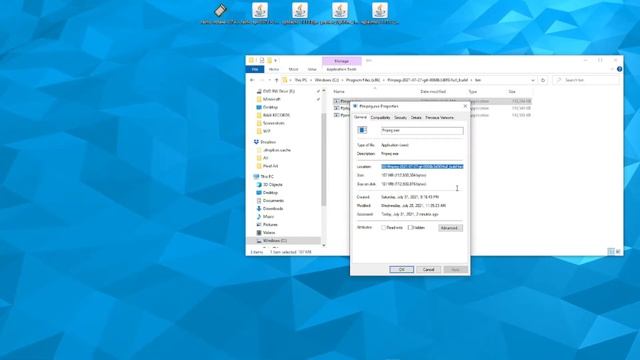The width and height of the screenshot is (640, 360).
Task: Open quick access toolbar customize dropdown
Action: tap(276, 60)
